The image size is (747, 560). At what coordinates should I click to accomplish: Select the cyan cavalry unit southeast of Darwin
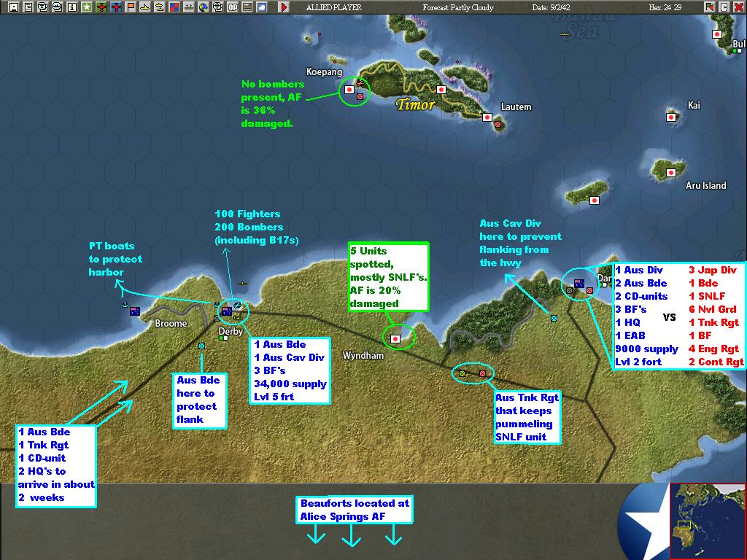pos(554,318)
